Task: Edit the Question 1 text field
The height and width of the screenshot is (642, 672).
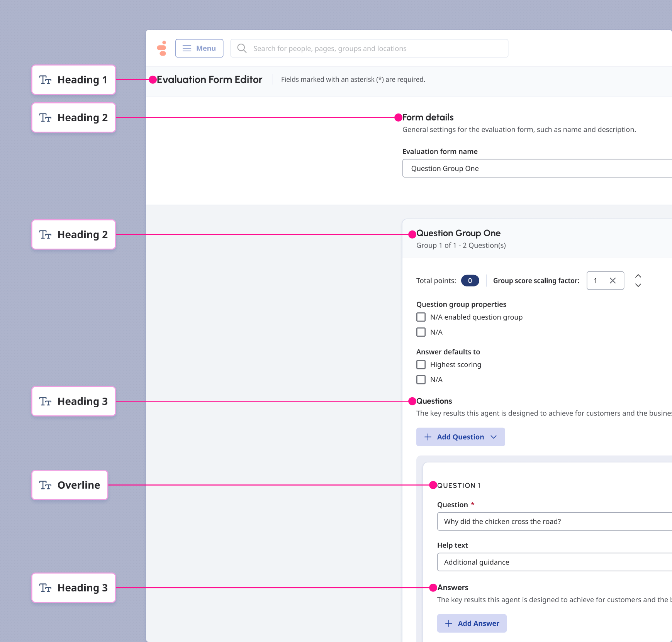Action: click(x=555, y=522)
